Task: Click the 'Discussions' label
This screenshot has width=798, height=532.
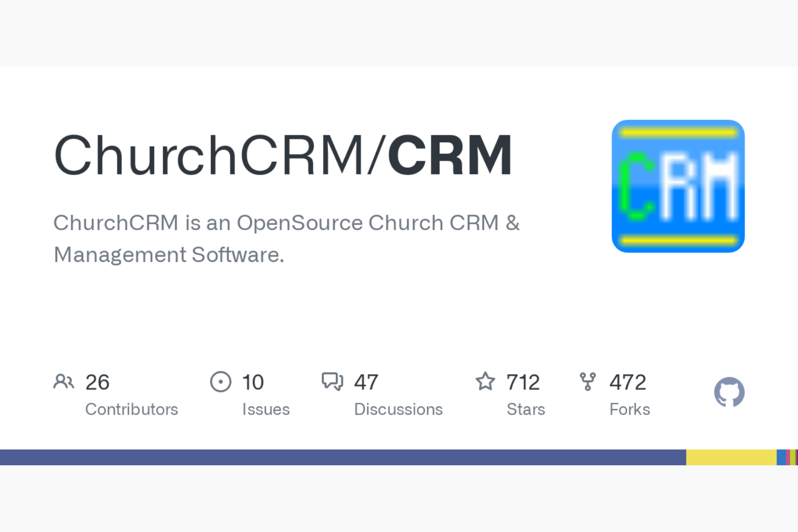Action: [x=398, y=409]
